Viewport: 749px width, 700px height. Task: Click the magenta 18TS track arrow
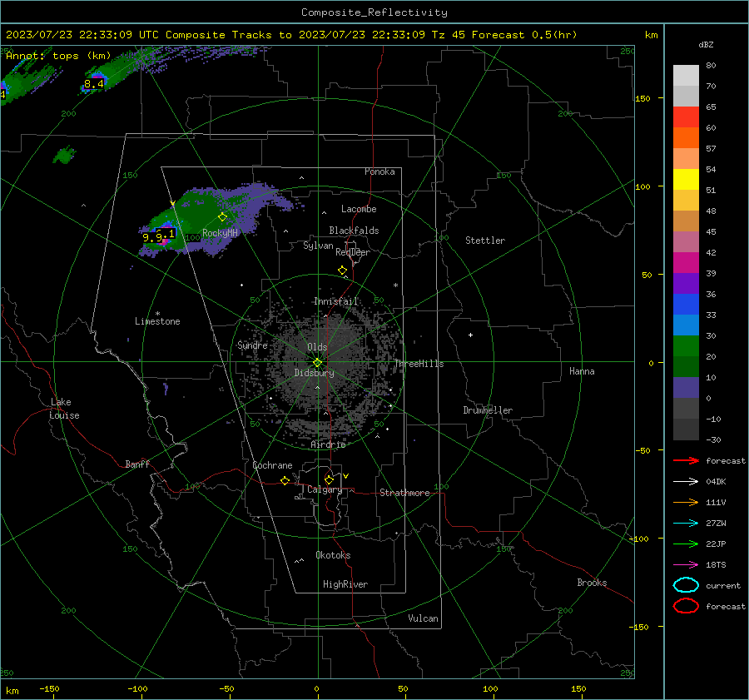click(x=686, y=565)
